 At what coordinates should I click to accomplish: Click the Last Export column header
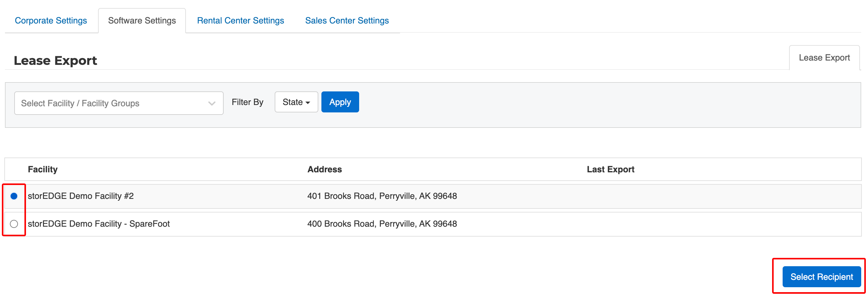point(610,169)
